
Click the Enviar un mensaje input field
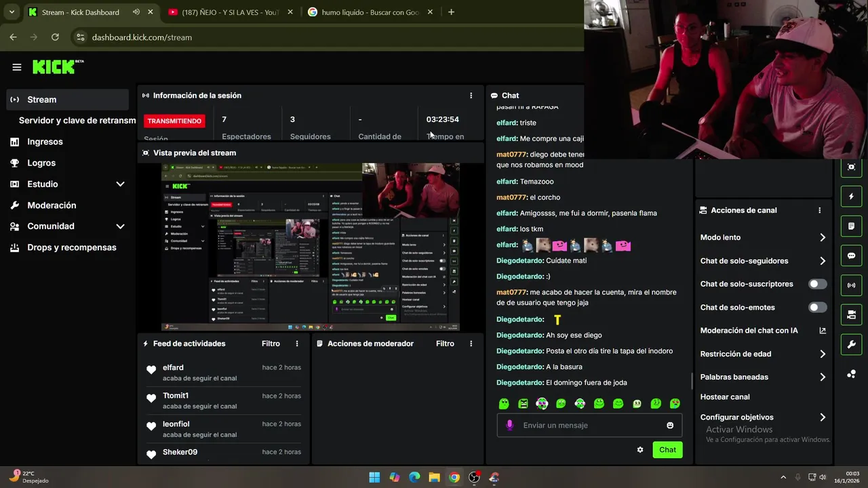coord(590,425)
